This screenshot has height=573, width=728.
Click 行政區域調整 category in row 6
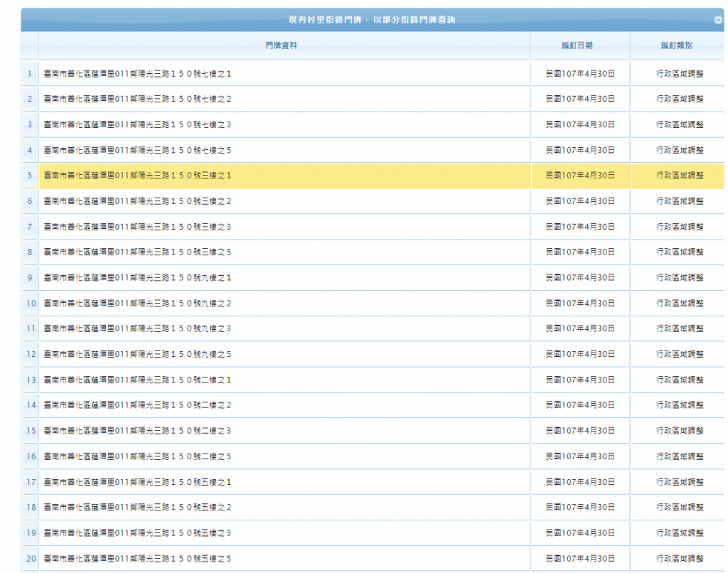pyautogui.click(x=680, y=201)
